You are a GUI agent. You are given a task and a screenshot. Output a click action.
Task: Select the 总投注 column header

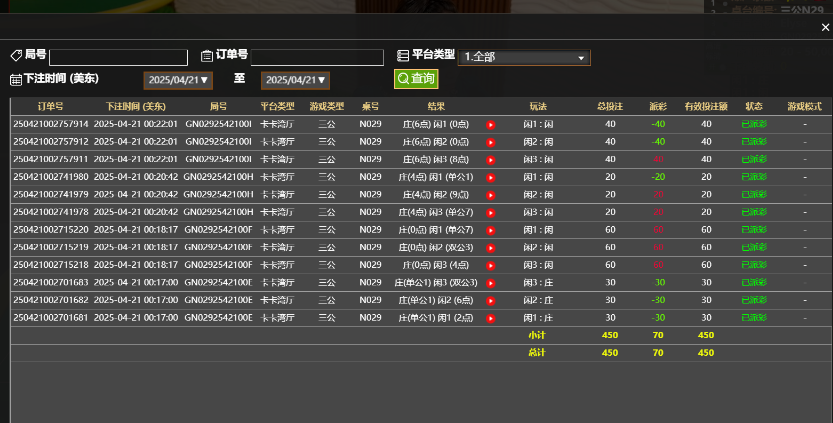pyautogui.click(x=610, y=106)
